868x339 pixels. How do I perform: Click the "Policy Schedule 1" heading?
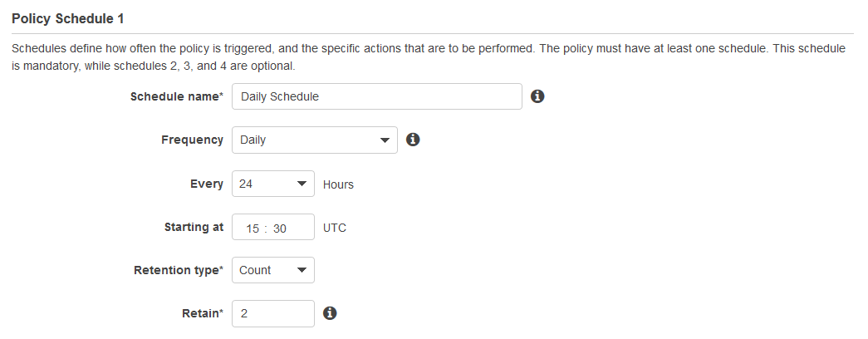[67, 17]
